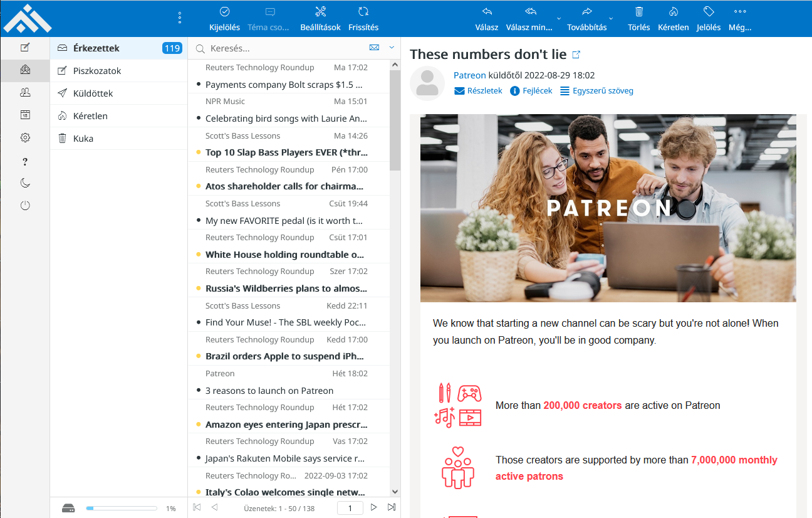Click Kijelölés selection button
The width and height of the screenshot is (812, 518).
coord(224,19)
